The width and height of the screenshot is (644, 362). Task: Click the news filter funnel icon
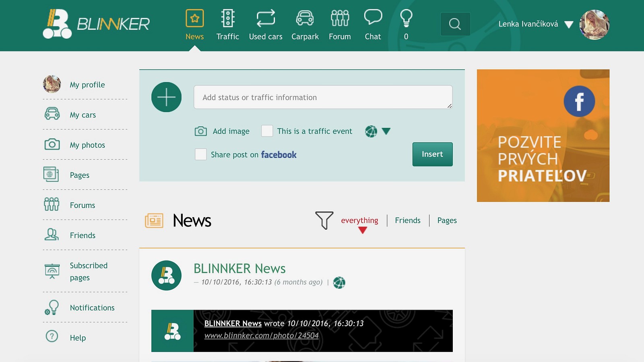coord(324,220)
